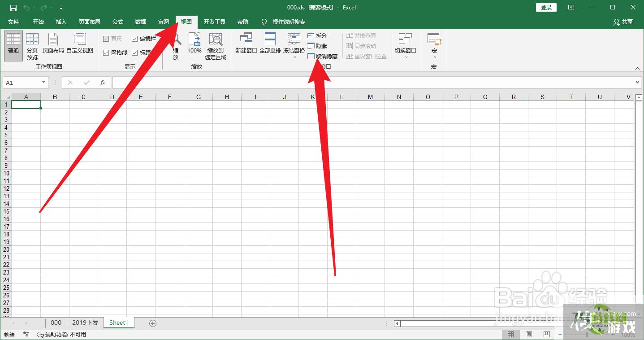This screenshot has height=340, width=644.
Task: Expand the formula bar
Action: click(638, 83)
